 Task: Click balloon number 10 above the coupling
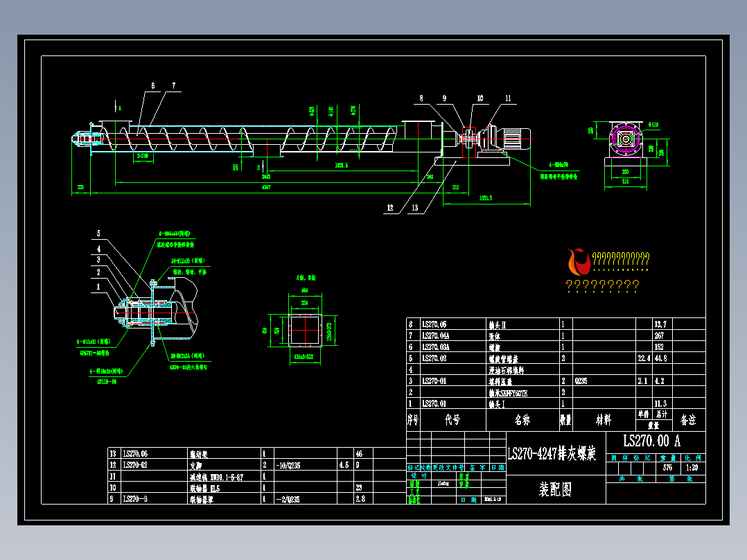click(x=480, y=98)
